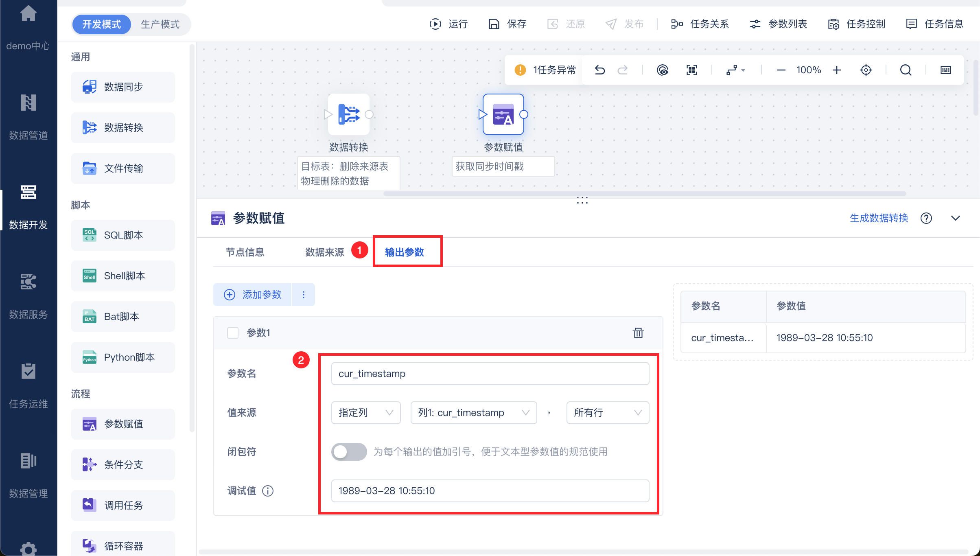
Task: Open the 列1: cur_timestamp column dropdown
Action: click(473, 412)
